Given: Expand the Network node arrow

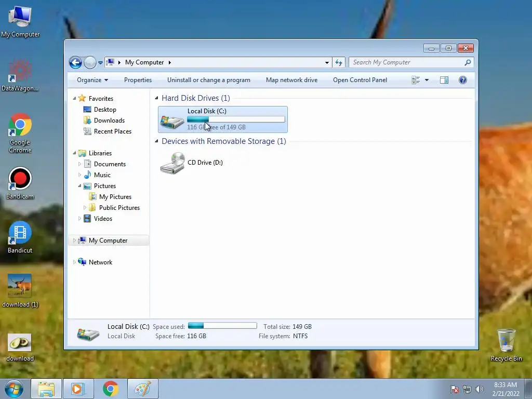Looking at the screenshot, I should 74,262.
